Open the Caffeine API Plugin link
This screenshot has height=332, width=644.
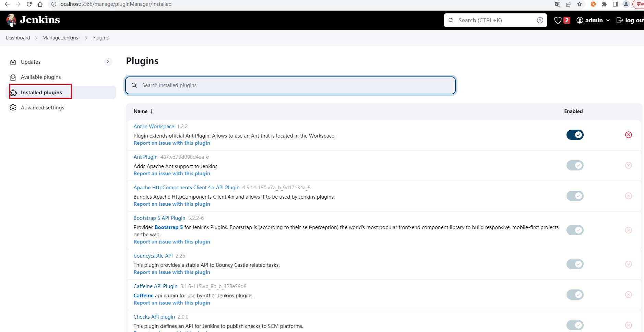[x=155, y=286]
